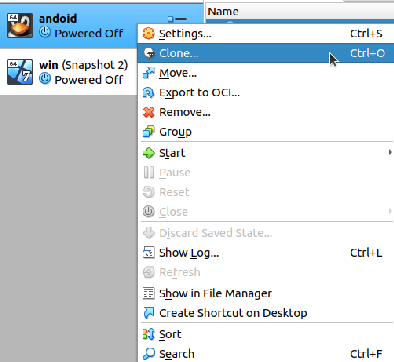This screenshot has width=394, height=362.
Task: Click the Show Log... entry
Action: [266, 253]
